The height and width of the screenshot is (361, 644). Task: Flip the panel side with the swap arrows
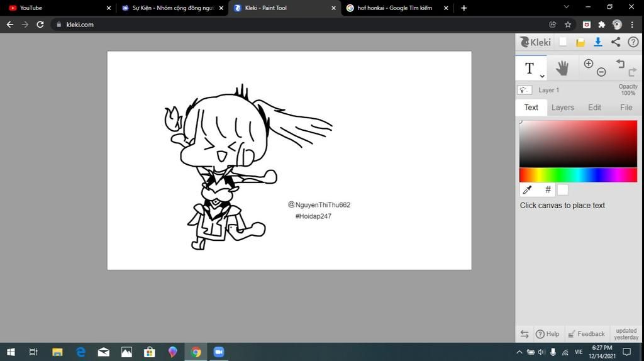[525, 334]
